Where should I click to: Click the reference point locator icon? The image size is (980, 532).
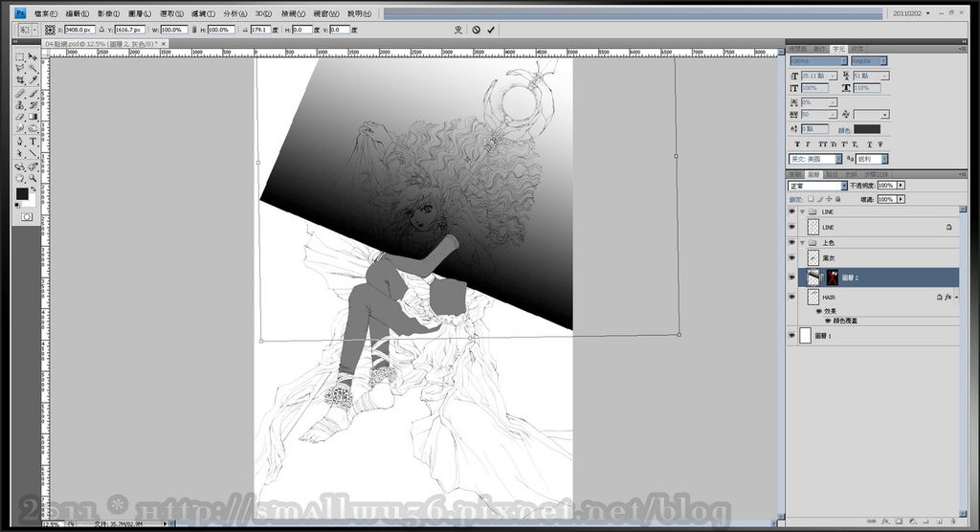[50, 30]
